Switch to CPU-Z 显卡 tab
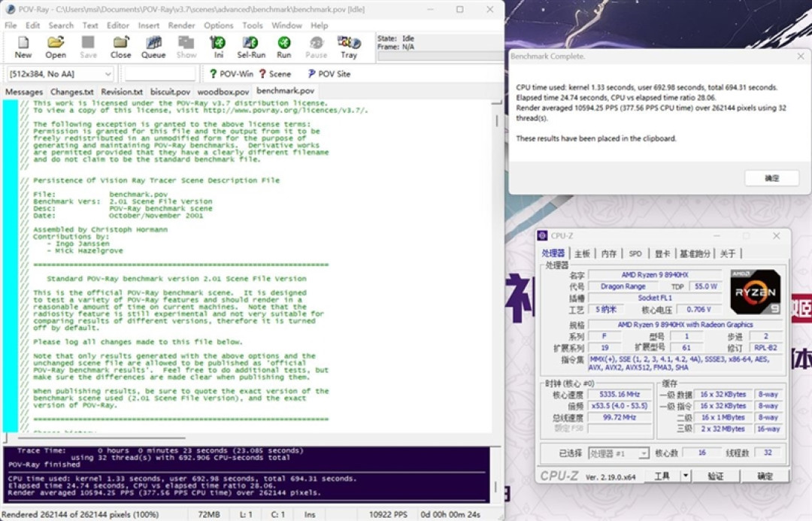Viewport: 812px width, 521px height. [662, 253]
